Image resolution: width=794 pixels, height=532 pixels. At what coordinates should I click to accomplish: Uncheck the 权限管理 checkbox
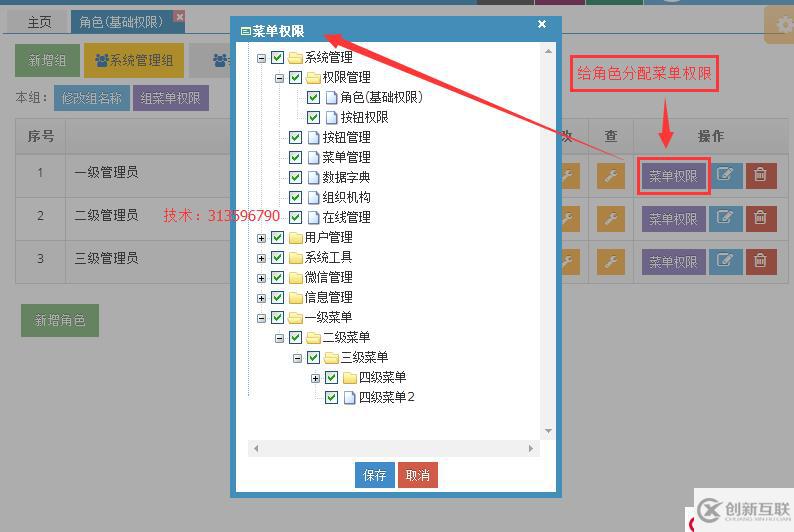[295, 78]
